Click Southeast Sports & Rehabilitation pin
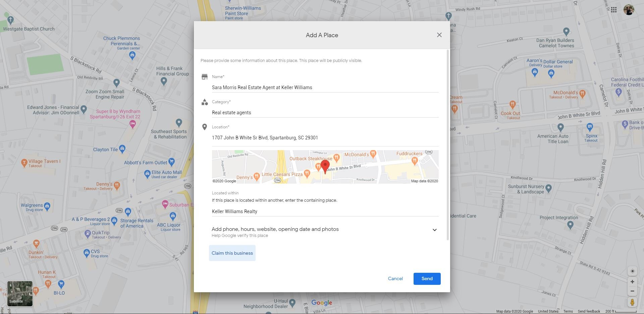Image resolution: width=644 pixels, height=314 pixels. (179, 123)
